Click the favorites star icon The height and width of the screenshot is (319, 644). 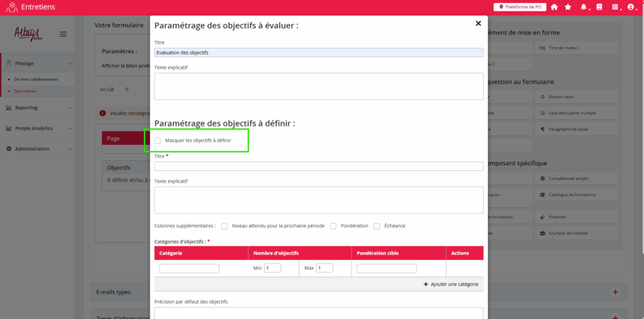[x=568, y=7]
